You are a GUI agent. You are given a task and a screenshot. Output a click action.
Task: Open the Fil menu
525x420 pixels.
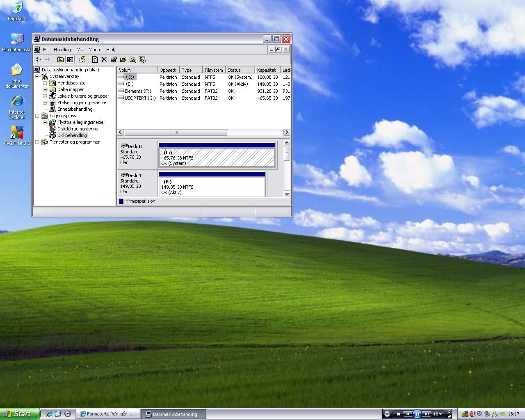(45, 50)
